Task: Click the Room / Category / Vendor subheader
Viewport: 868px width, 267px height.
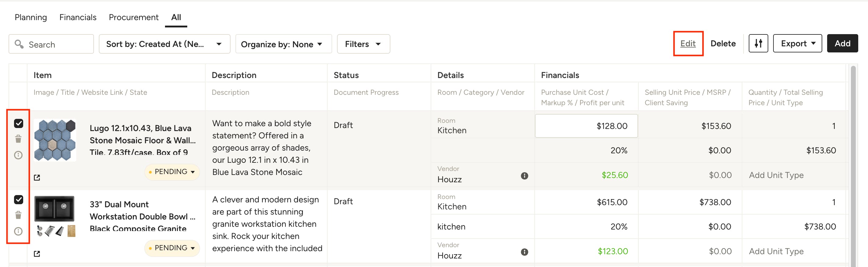Action: [x=480, y=92]
